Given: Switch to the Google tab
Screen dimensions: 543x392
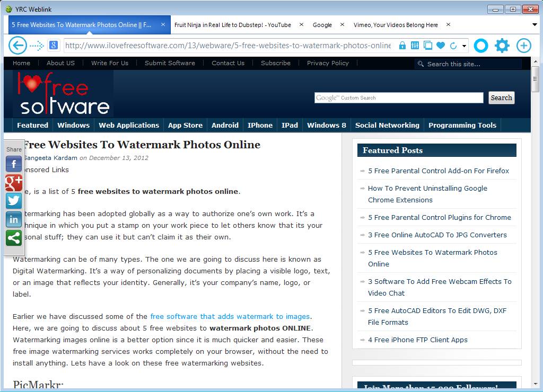Looking at the screenshot, I should (x=322, y=25).
